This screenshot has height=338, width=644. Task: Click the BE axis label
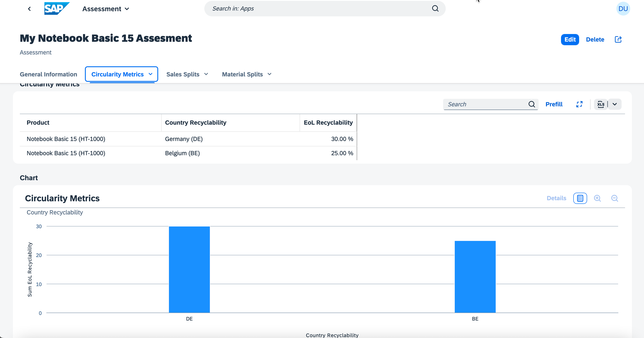click(475, 319)
